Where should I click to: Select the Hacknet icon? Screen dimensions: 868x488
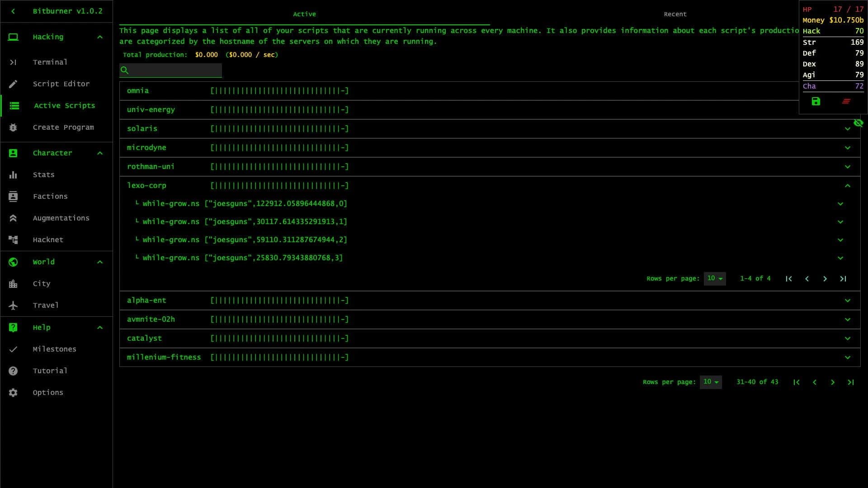click(x=14, y=239)
